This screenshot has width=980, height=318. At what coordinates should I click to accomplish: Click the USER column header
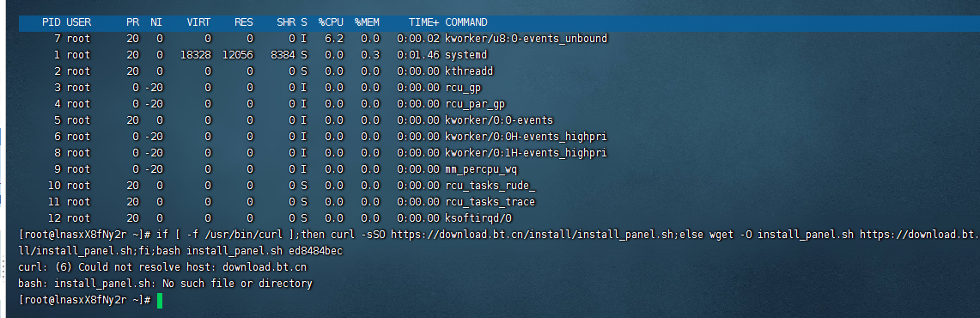click(79, 22)
